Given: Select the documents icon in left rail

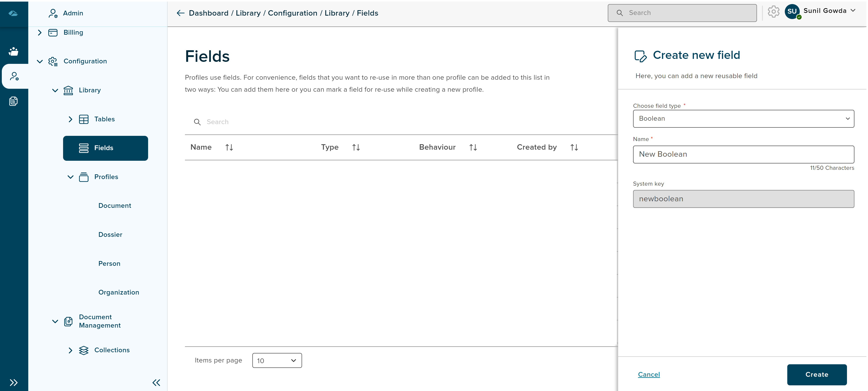Looking at the screenshot, I should pos(14,101).
